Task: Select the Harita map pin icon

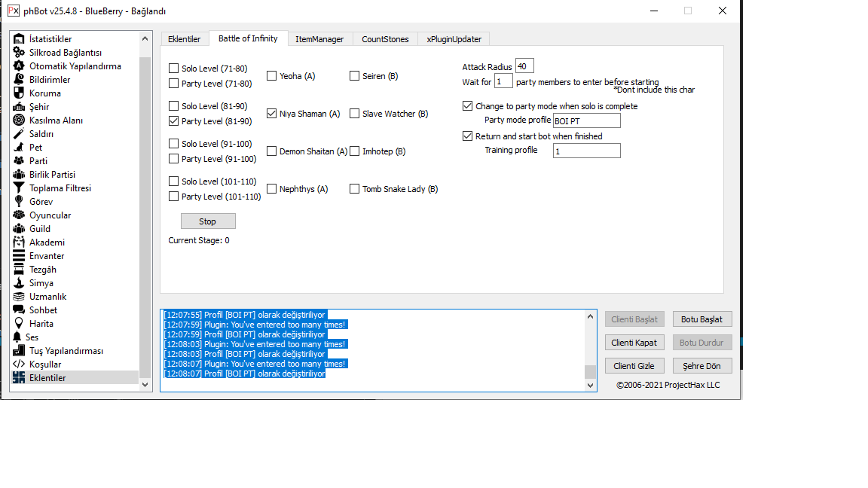Action: click(19, 324)
